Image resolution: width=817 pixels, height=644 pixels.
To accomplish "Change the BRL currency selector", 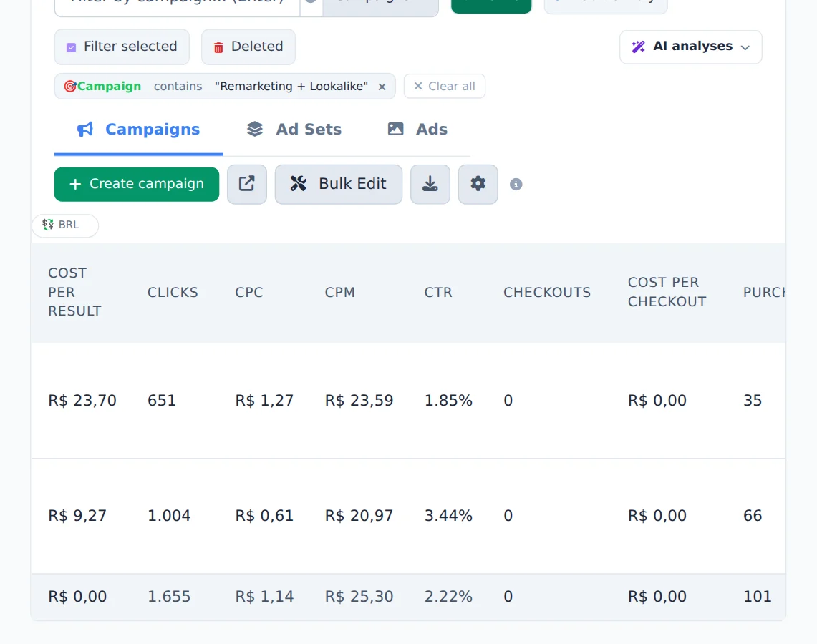I will tap(65, 225).
